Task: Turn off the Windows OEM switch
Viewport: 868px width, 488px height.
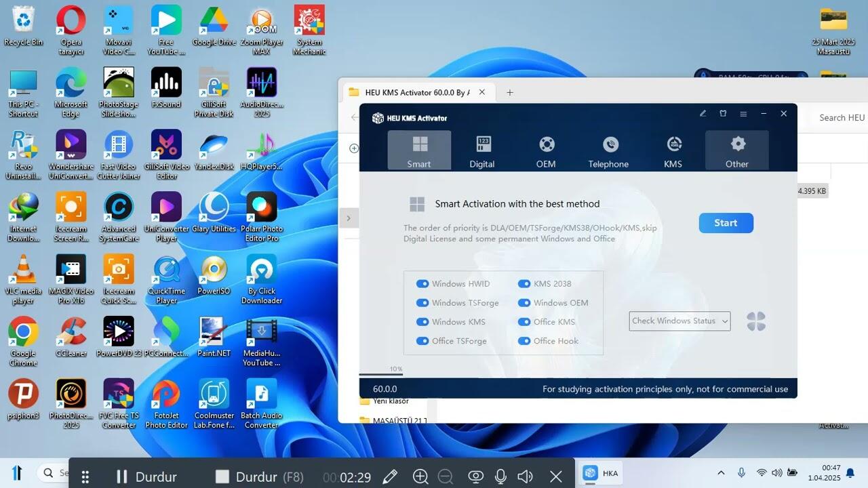Action: (x=524, y=303)
